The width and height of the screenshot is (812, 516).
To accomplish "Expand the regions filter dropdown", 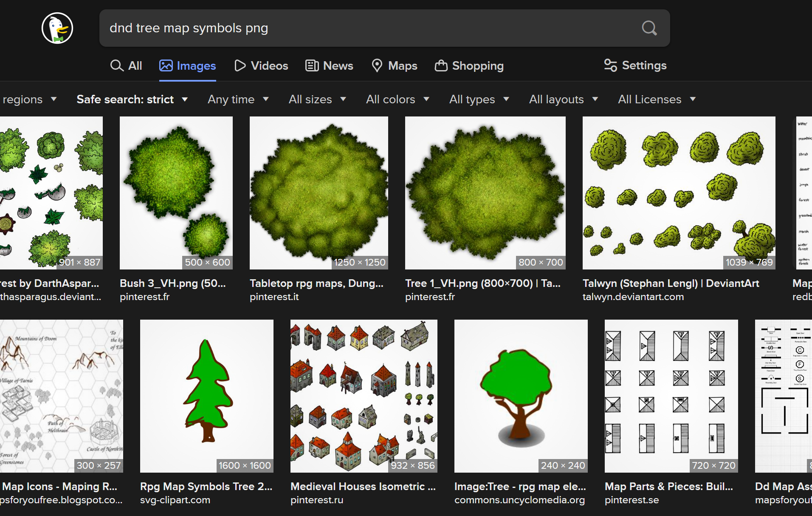I will pyautogui.click(x=29, y=99).
